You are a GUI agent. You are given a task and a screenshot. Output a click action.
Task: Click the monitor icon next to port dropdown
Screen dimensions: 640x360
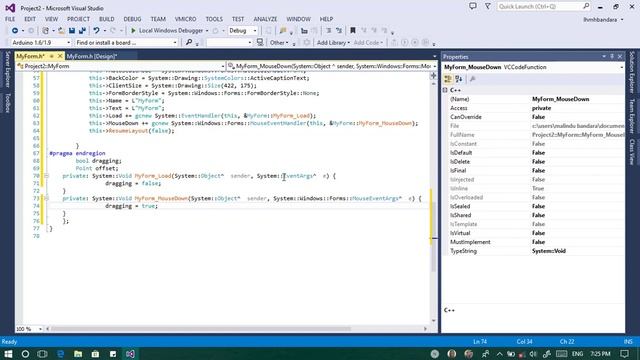click(x=260, y=42)
